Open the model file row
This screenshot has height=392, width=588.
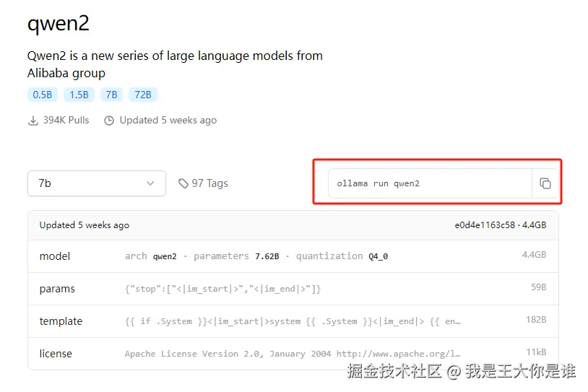pos(293,256)
